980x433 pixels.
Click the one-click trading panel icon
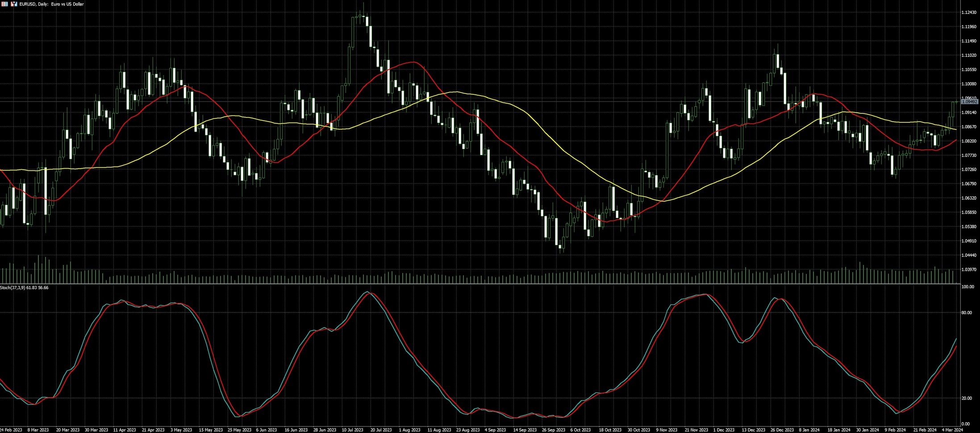pyautogui.click(x=13, y=4)
